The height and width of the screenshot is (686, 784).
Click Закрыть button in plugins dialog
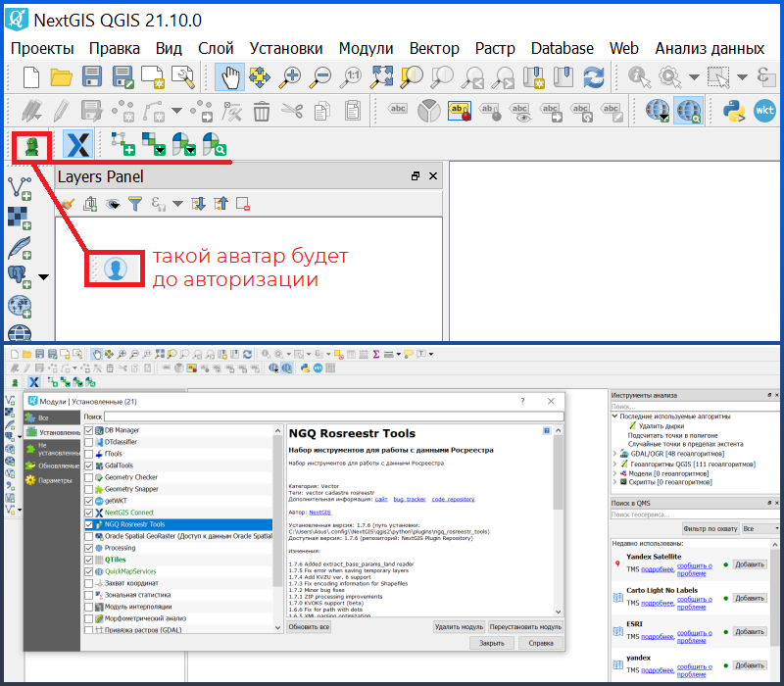492,643
